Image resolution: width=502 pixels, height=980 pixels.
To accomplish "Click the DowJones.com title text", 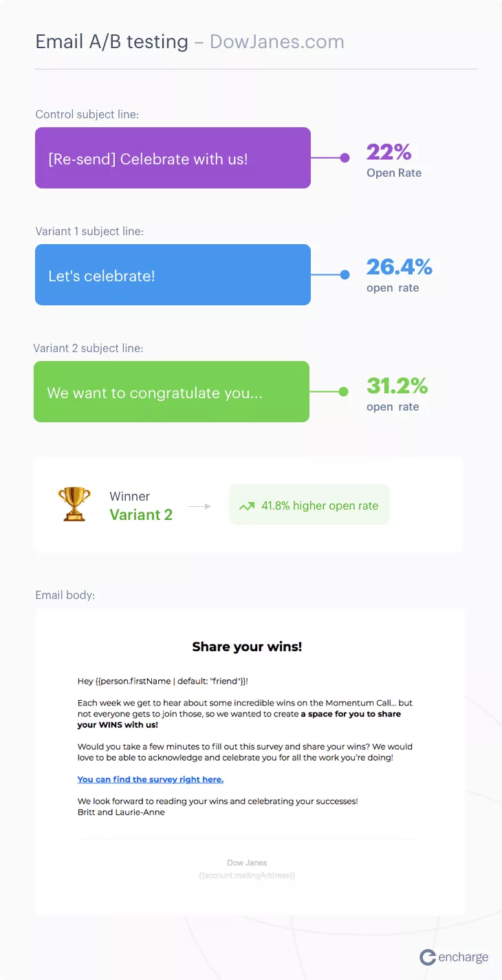I will (277, 42).
